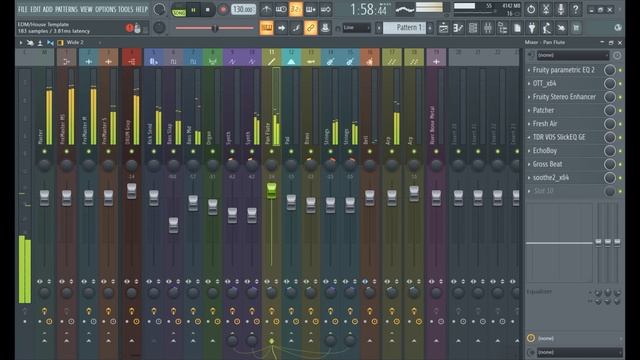Mute the Organ track LED
This screenshot has width=640, height=360.
pos(212,151)
